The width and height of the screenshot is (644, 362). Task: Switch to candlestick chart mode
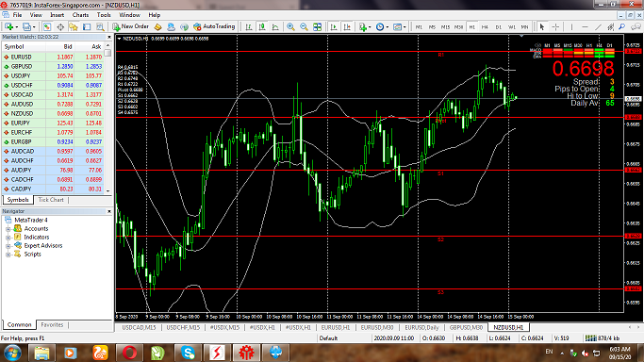(x=261, y=27)
